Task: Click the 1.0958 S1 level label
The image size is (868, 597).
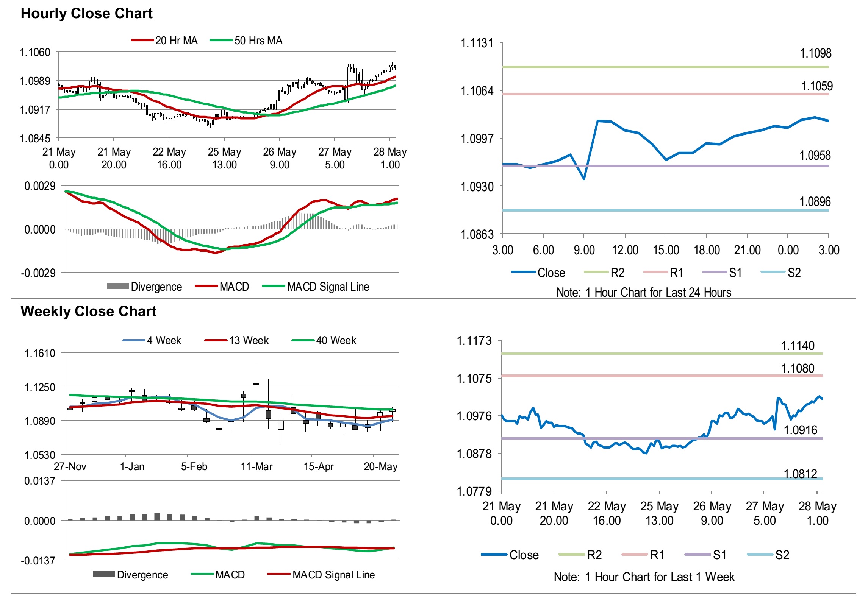Action: pyautogui.click(x=815, y=156)
